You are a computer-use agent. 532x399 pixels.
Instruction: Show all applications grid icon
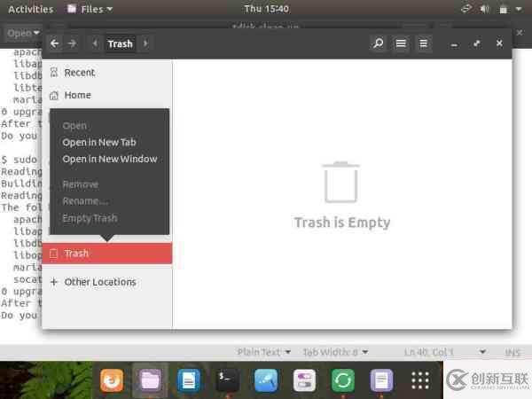click(x=420, y=380)
